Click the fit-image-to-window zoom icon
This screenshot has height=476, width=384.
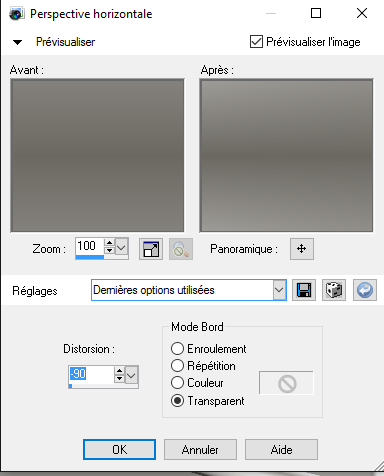point(151,249)
